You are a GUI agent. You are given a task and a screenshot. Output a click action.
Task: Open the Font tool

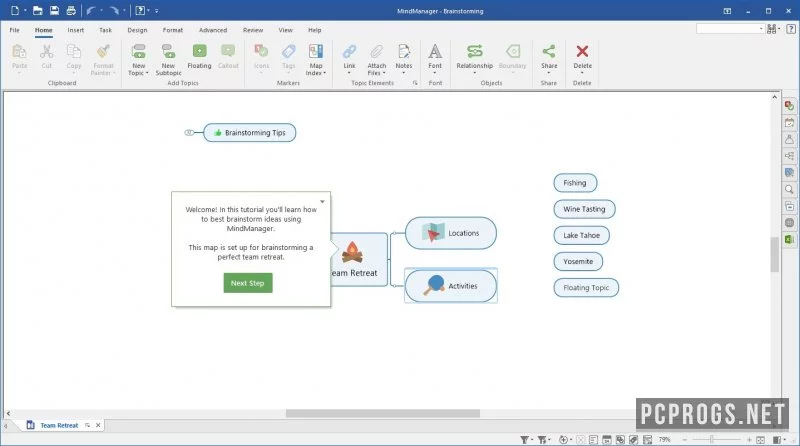tap(435, 51)
